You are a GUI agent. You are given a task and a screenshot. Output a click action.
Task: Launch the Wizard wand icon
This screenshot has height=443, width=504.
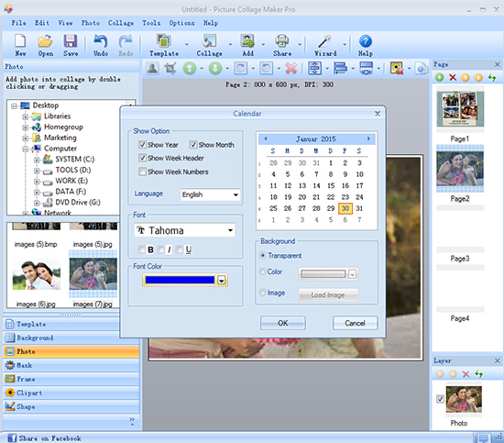(324, 41)
